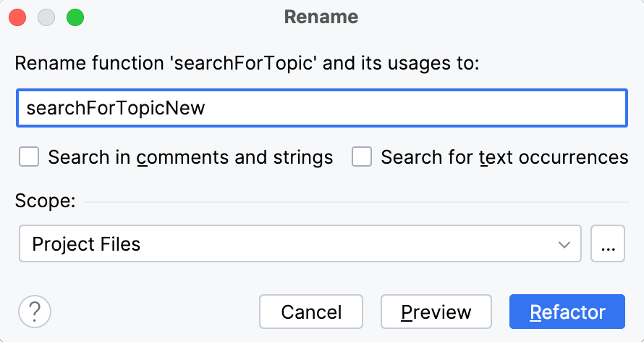Tick the Search for text occurrences checkbox

362,157
